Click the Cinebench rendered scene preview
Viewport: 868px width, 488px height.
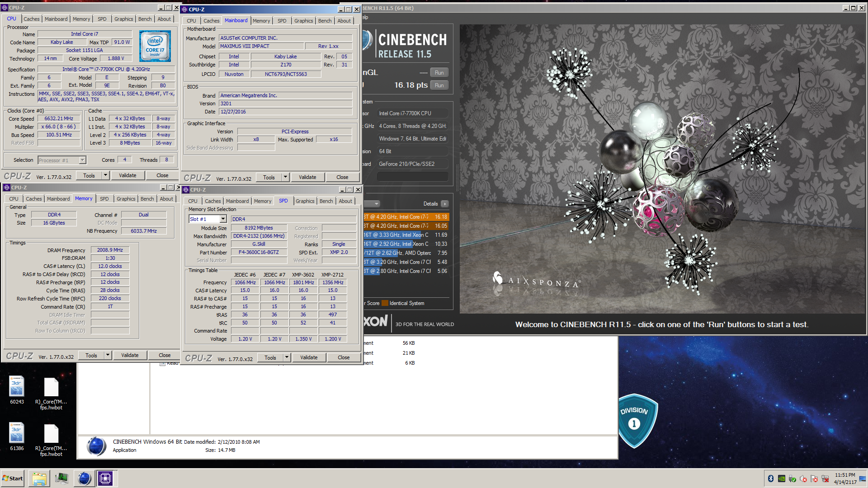pyautogui.click(x=663, y=169)
